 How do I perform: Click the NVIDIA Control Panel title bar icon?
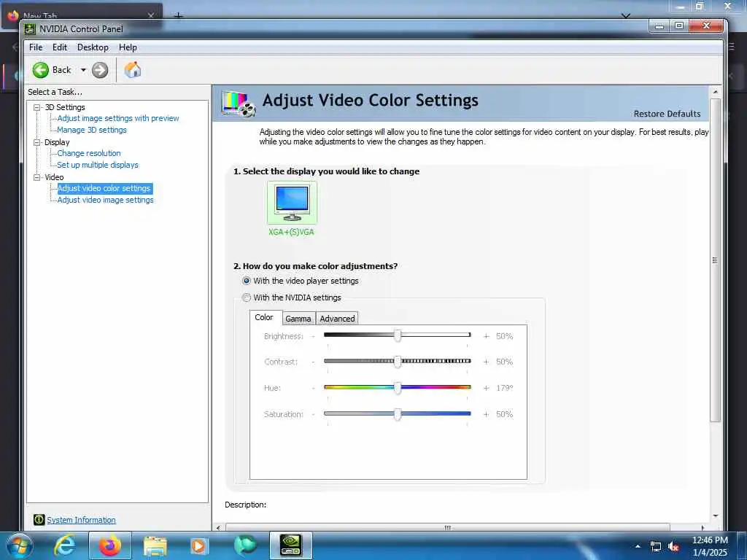30,29
